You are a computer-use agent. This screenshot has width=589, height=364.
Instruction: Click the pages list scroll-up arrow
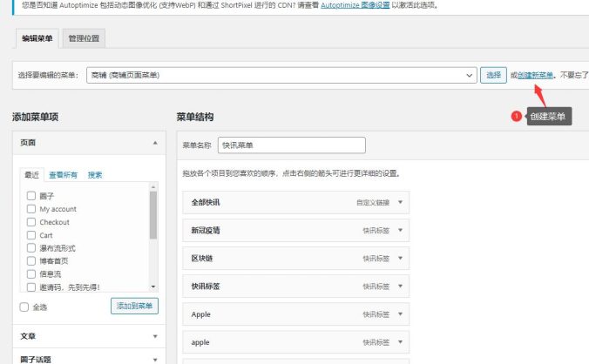[153, 186]
